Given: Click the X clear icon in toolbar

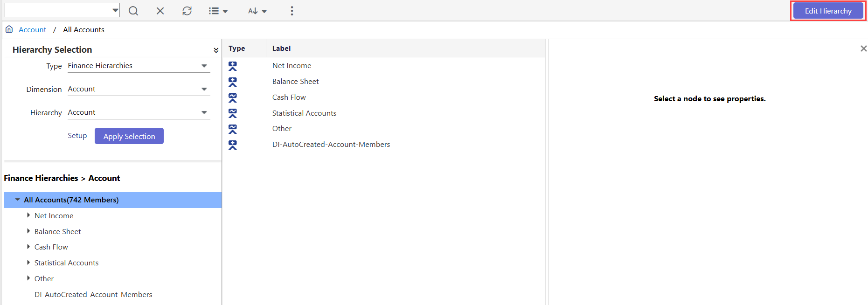Looking at the screenshot, I should click(x=160, y=11).
